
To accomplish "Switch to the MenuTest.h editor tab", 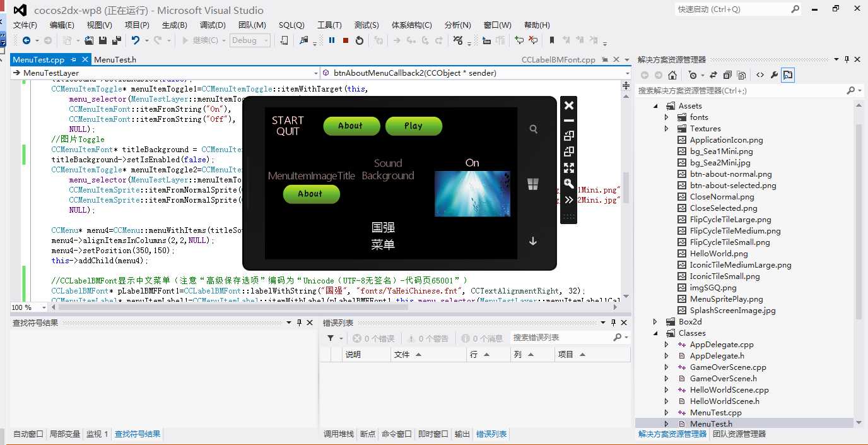I will click(x=115, y=60).
